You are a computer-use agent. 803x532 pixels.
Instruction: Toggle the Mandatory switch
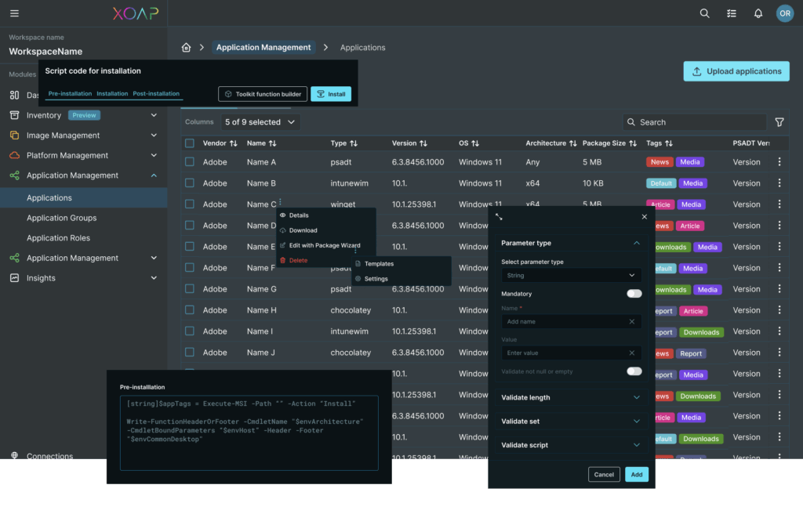click(634, 294)
